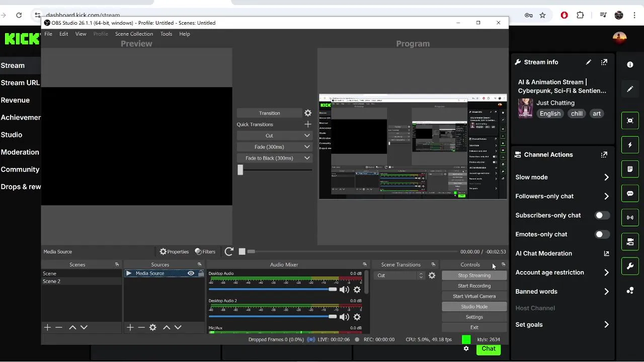Open Media Source Filters

(x=205, y=251)
